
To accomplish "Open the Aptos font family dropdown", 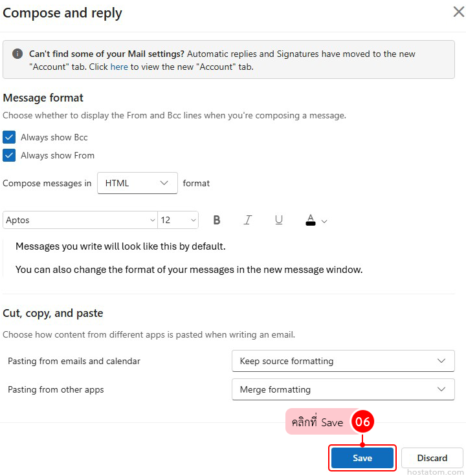I will (x=80, y=220).
